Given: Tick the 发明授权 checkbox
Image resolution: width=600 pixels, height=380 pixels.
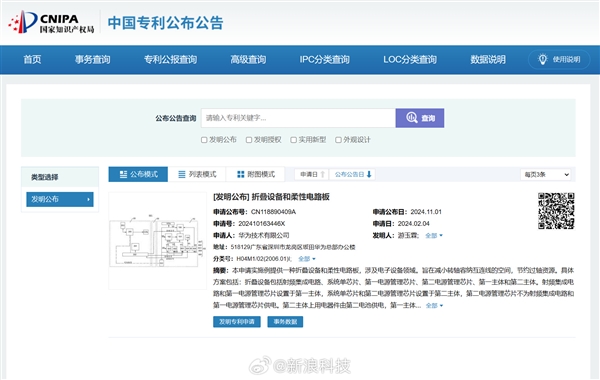Looking at the screenshot, I should pos(249,140).
